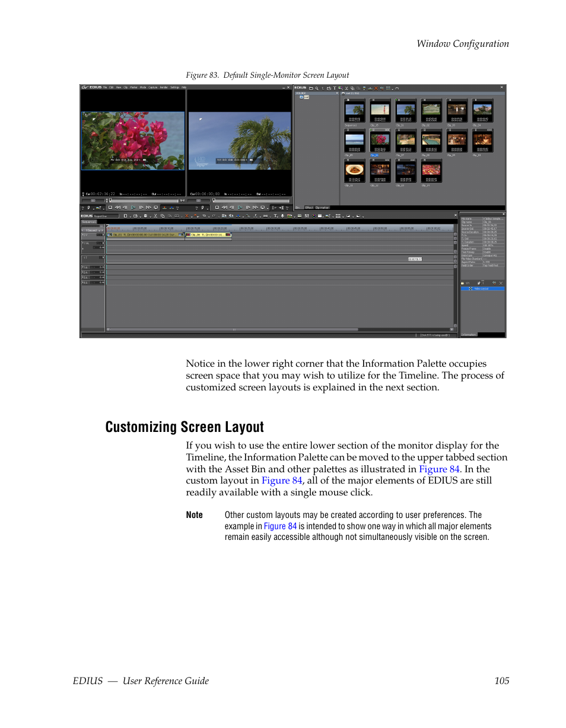Go to next edit point in Recorder

coord(281,208)
